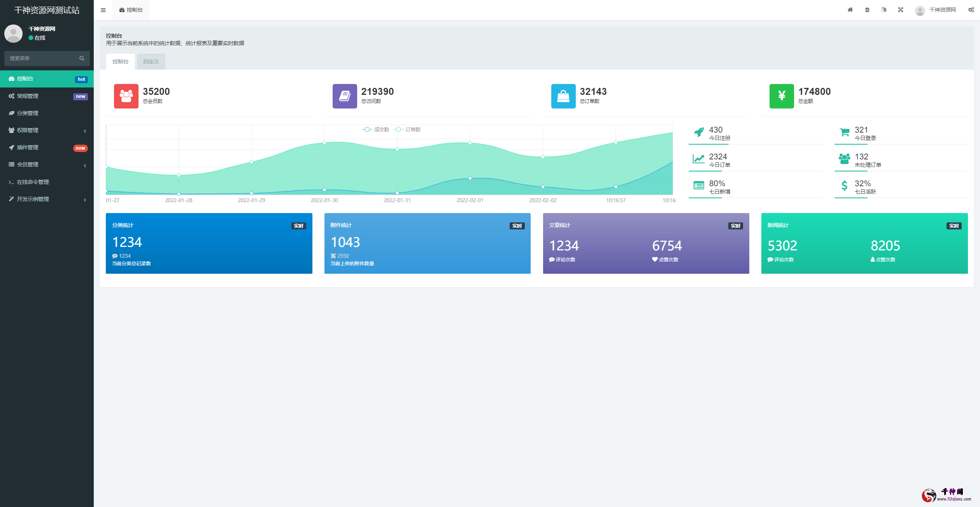Viewport: 980px width, 507px height.
Task: Click the users icon 未处理订单
Action: (844, 159)
